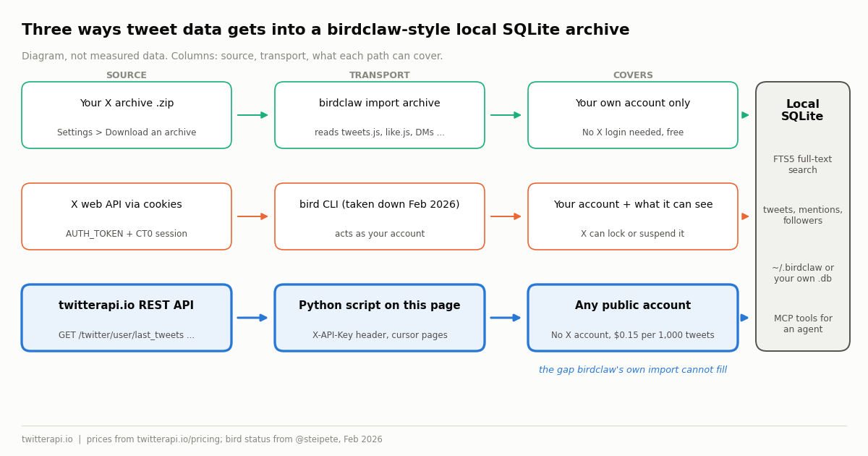Screen dimensions: 868x456
Task: Click the 'Your own account only' box
Action: pyautogui.click(x=633, y=115)
